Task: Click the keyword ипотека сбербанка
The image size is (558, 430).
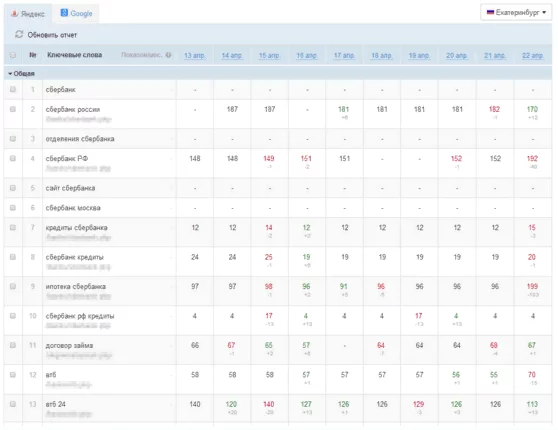Action: pyautogui.click(x=75, y=287)
